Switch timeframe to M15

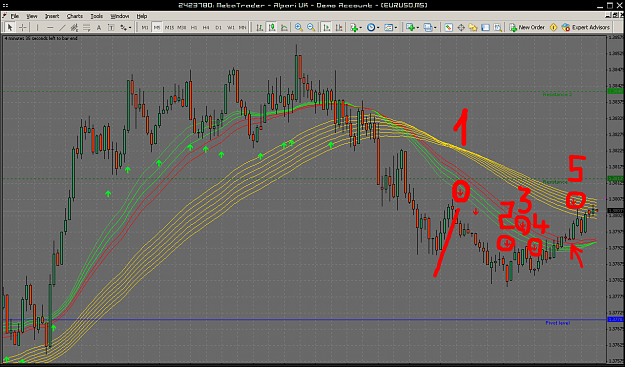pos(169,27)
